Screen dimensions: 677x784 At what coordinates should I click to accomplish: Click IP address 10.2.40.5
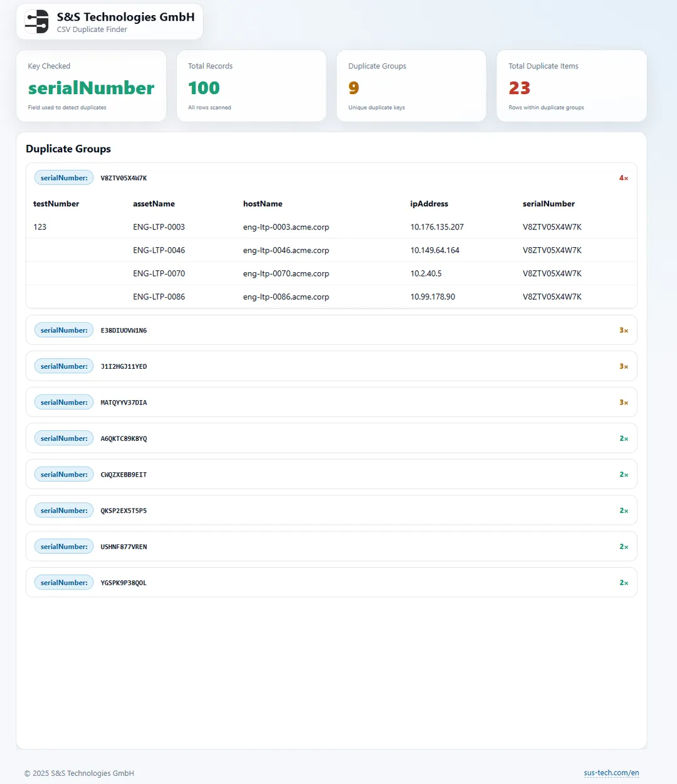tap(426, 273)
